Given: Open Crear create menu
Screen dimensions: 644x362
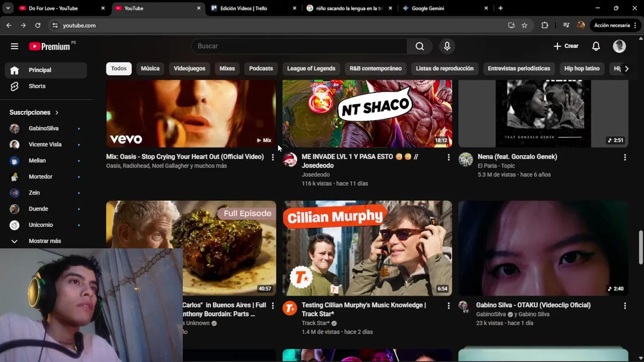Looking at the screenshot, I should pos(566,46).
